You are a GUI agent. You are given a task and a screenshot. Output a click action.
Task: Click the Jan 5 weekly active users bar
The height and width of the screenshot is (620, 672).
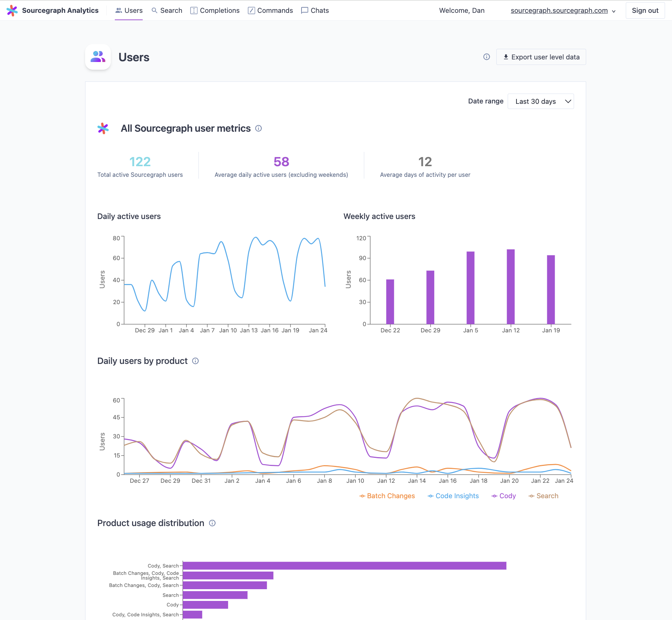471,288
